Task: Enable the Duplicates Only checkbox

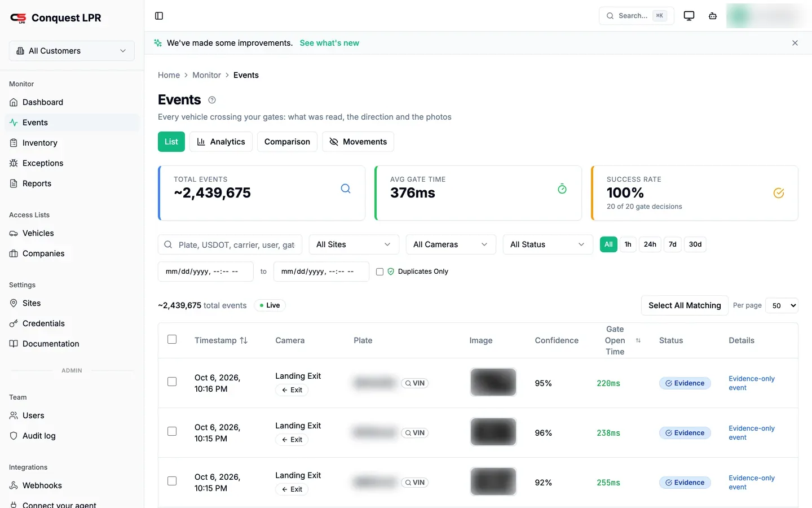Action: pos(379,271)
